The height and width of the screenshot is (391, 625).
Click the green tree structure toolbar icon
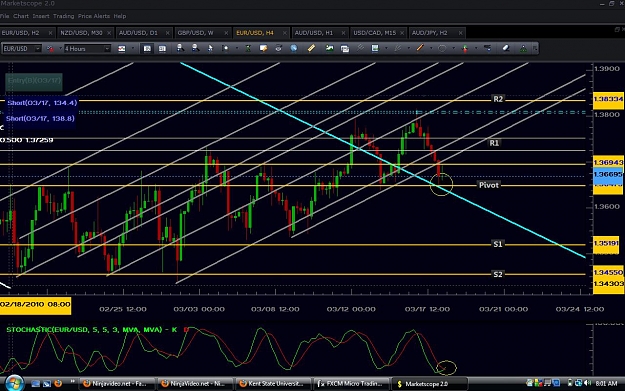[x=523, y=49]
